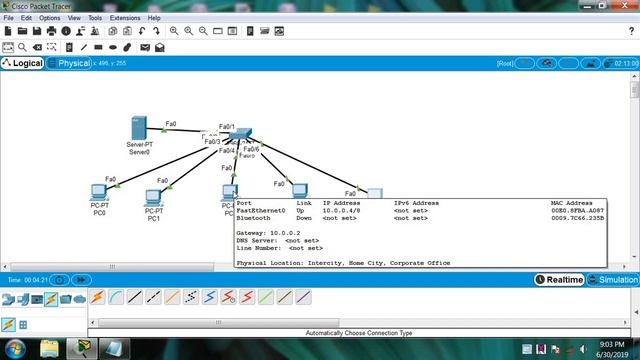The image size is (640, 360).
Task: Open the View menu
Action: point(74,18)
